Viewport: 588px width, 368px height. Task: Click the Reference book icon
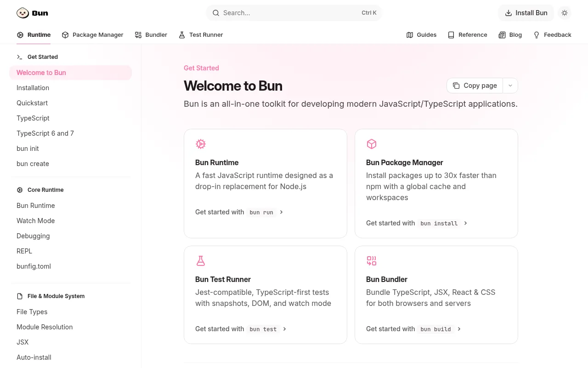(451, 35)
